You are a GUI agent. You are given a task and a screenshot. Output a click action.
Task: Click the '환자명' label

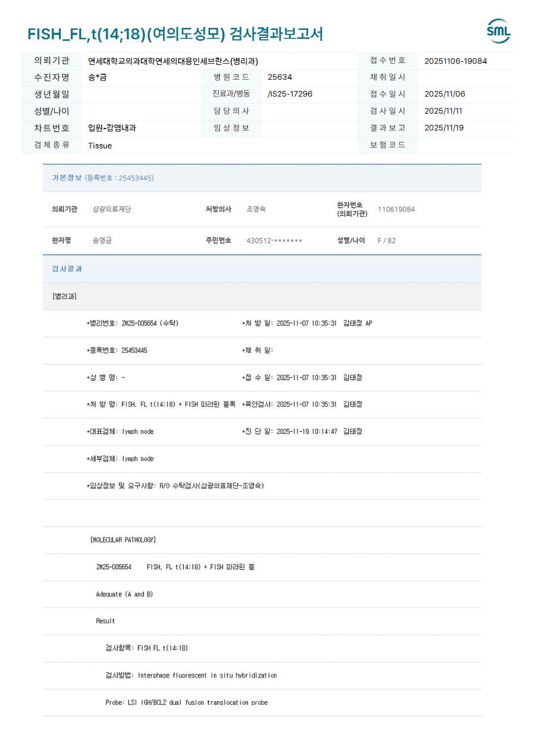pos(61,240)
